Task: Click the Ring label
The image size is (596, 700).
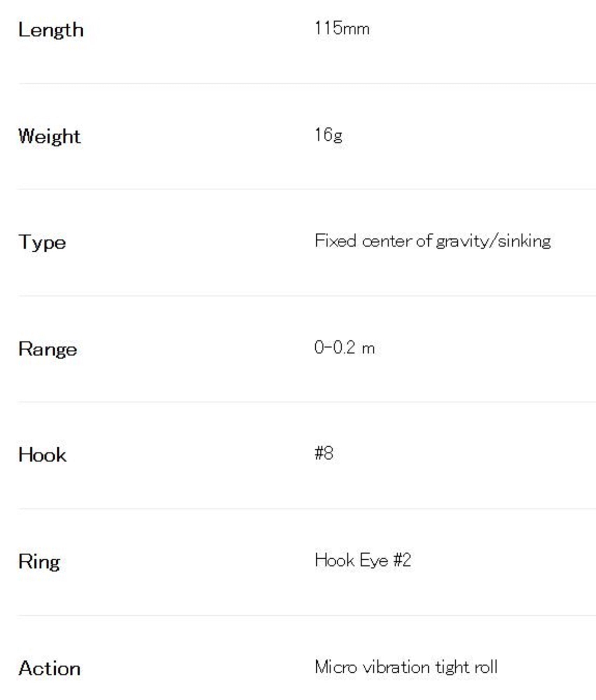Action: [x=39, y=562]
